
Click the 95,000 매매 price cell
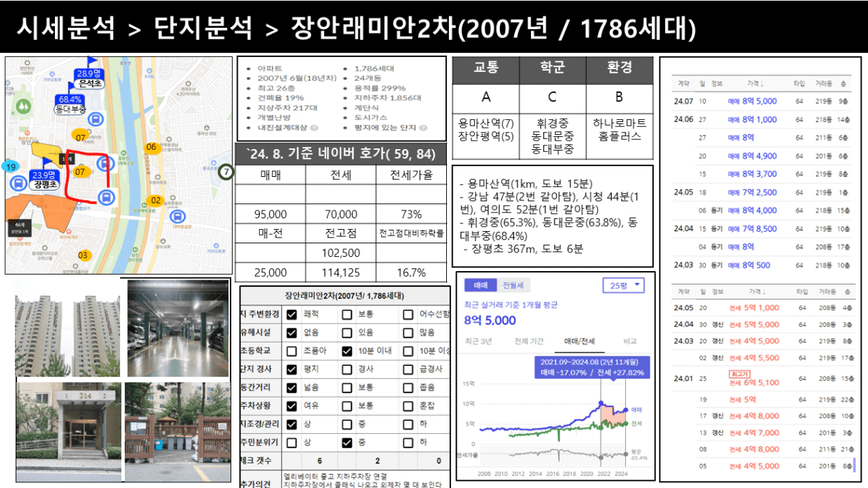click(x=271, y=214)
